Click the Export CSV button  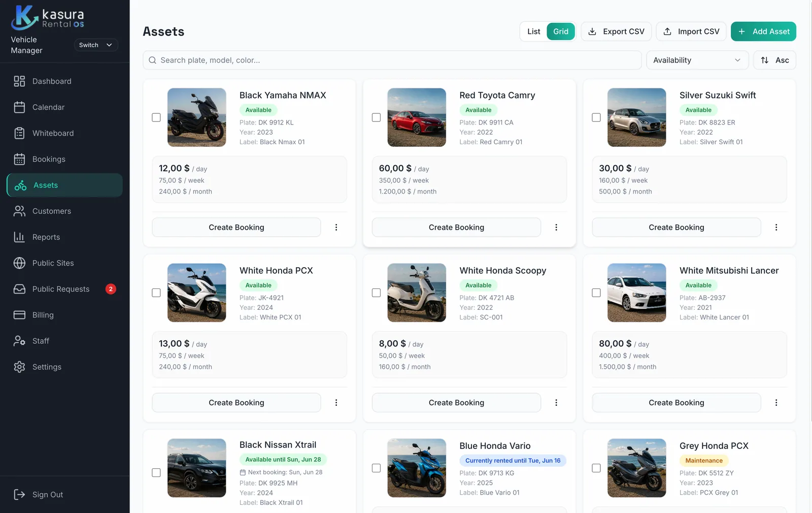pyautogui.click(x=616, y=31)
